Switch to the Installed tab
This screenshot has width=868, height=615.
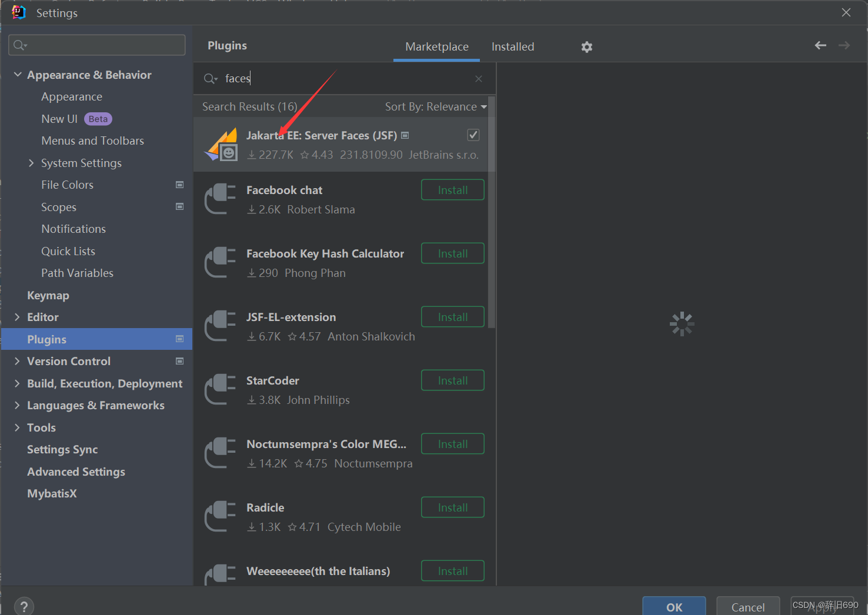[512, 46]
